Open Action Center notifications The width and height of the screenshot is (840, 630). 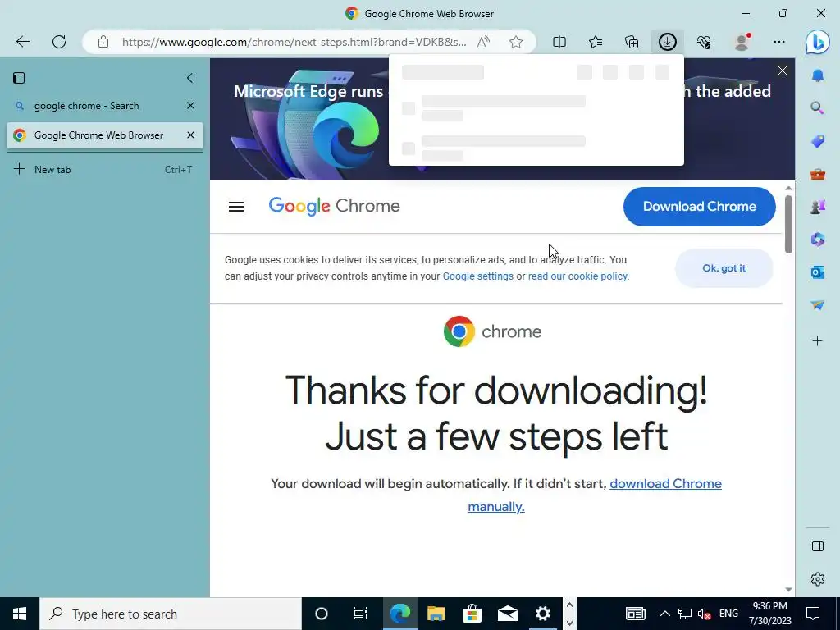(813, 614)
